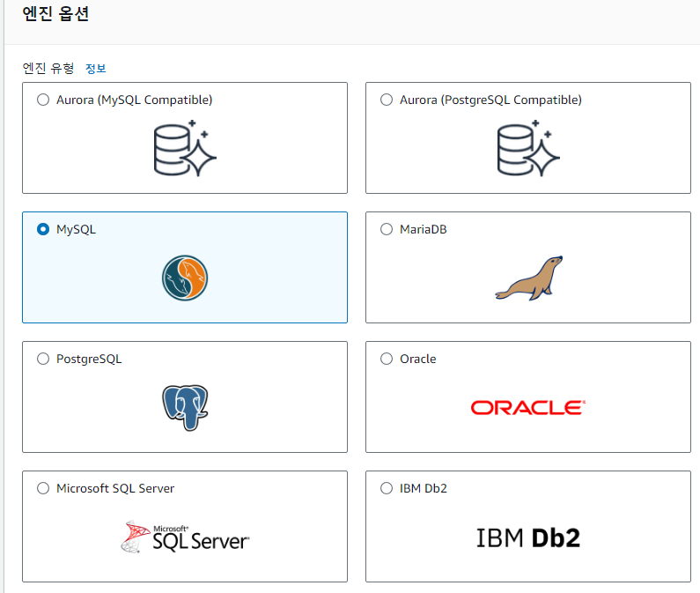Image resolution: width=700 pixels, height=593 pixels.
Task: Open the 정보 link next to 엔진 유형
Action: tap(95, 68)
